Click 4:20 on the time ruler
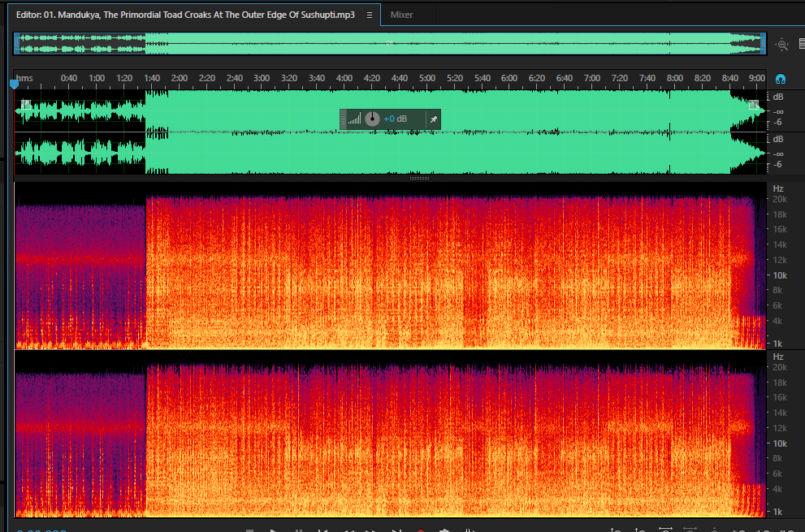Image resolution: width=805 pixels, height=532 pixels. click(x=372, y=78)
